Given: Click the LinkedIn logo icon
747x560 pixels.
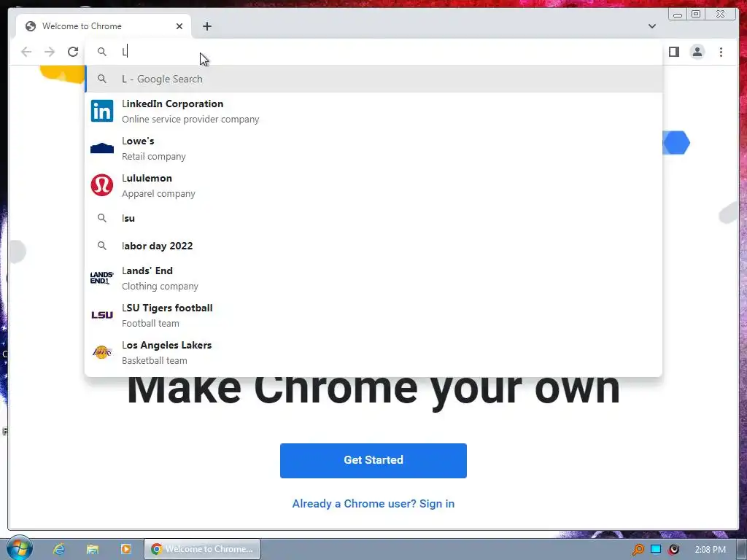Looking at the screenshot, I should [x=102, y=111].
